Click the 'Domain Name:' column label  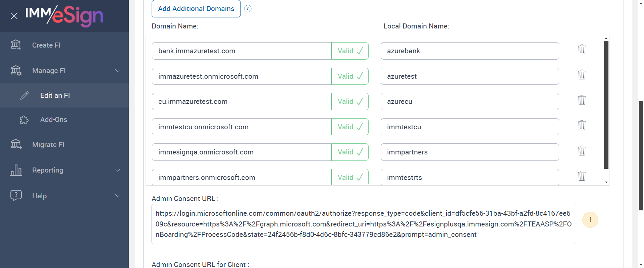[x=175, y=26]
